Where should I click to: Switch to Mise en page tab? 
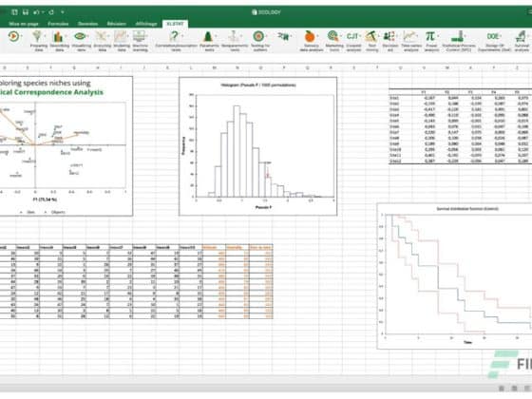24,24
